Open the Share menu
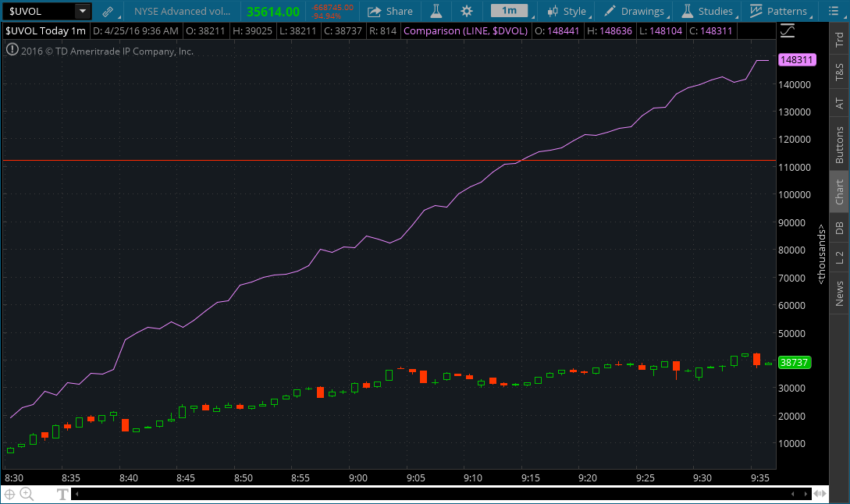Viewport: 850px width, 504px height. tap(390, 12)
